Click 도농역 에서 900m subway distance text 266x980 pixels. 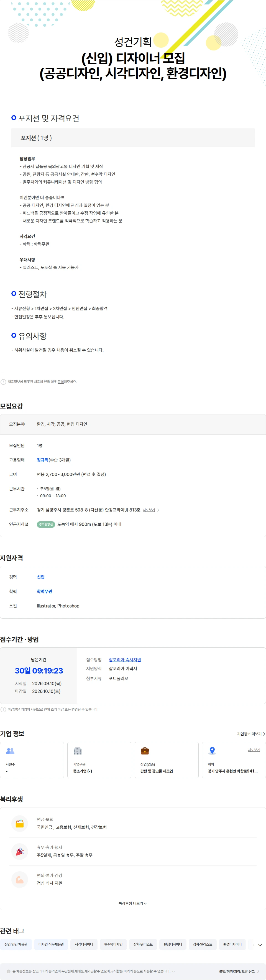pyautogui.click(x=89, y=524)
